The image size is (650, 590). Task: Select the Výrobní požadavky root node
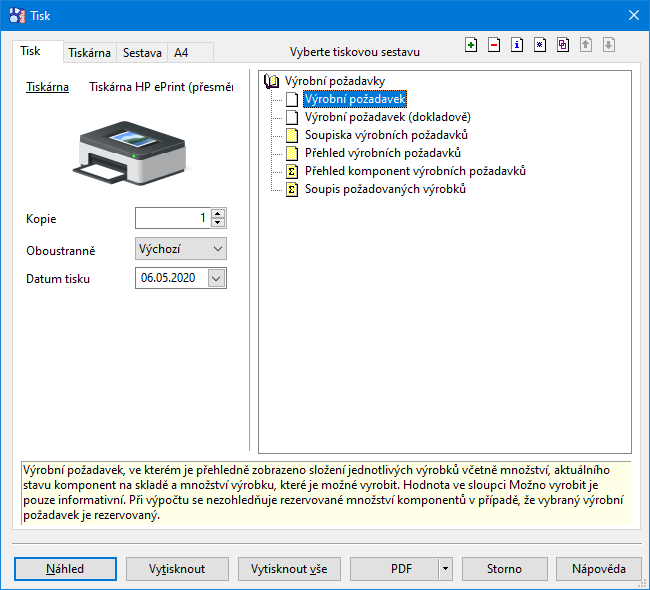335,81
